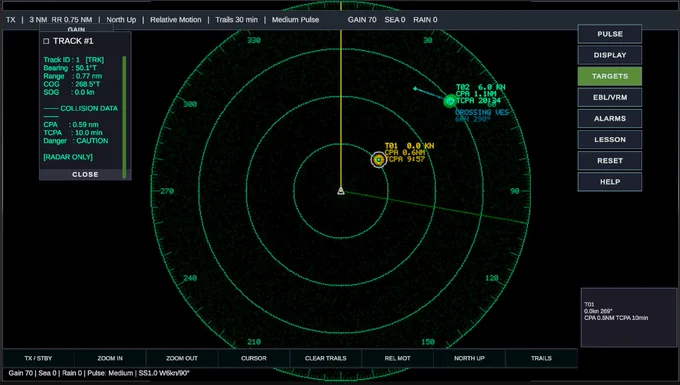
Task: Click the SEA 0 readout in top bar
Action: [x=395, y=20]
